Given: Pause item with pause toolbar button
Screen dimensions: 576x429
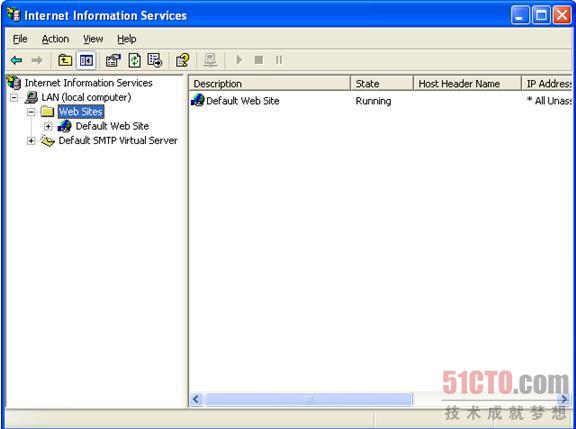Looking at the screenshot, I should [x=279, y=60].
